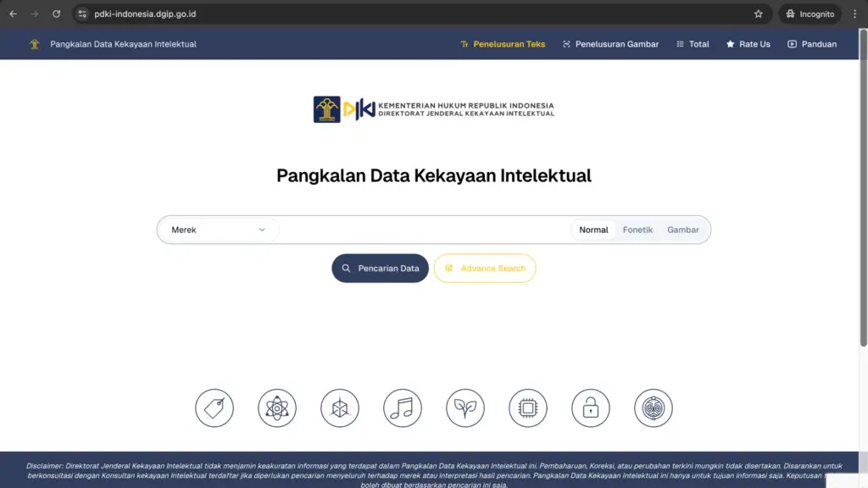The width and height of the screenshot is (868, 488).
Task: Select the microchip circuit layout icon
Action: pyautogui.click(x=528, y=408)
